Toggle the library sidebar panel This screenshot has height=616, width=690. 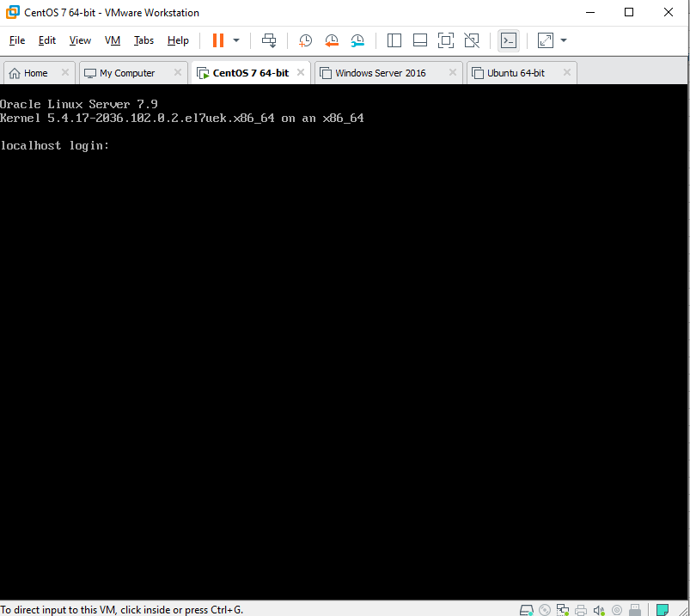tap(394, 40)
